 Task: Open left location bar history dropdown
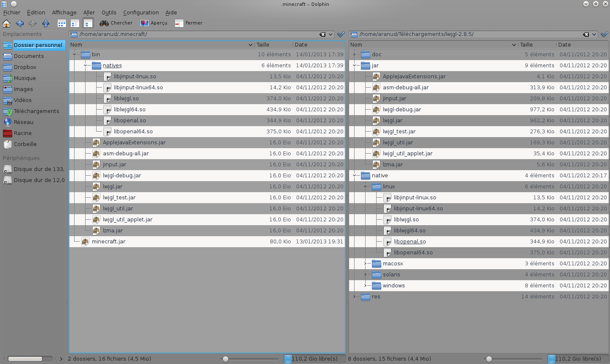tap(330, 34)
